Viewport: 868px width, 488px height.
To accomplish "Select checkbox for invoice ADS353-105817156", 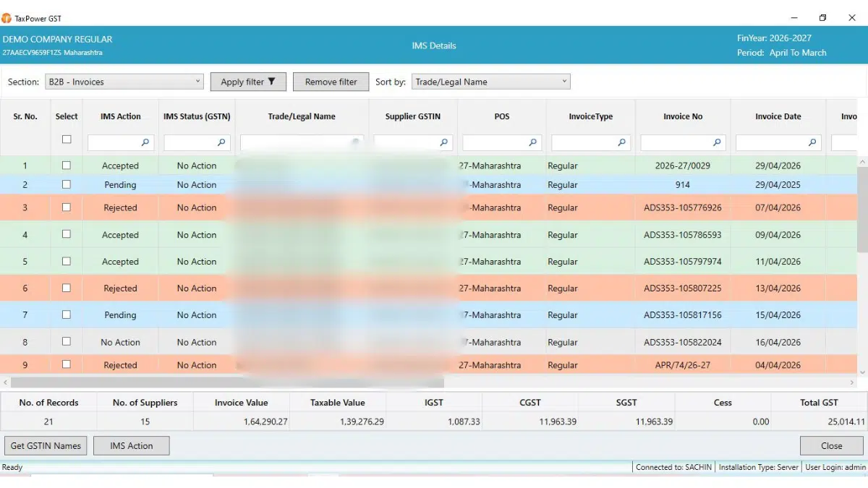I will [67, 314].
